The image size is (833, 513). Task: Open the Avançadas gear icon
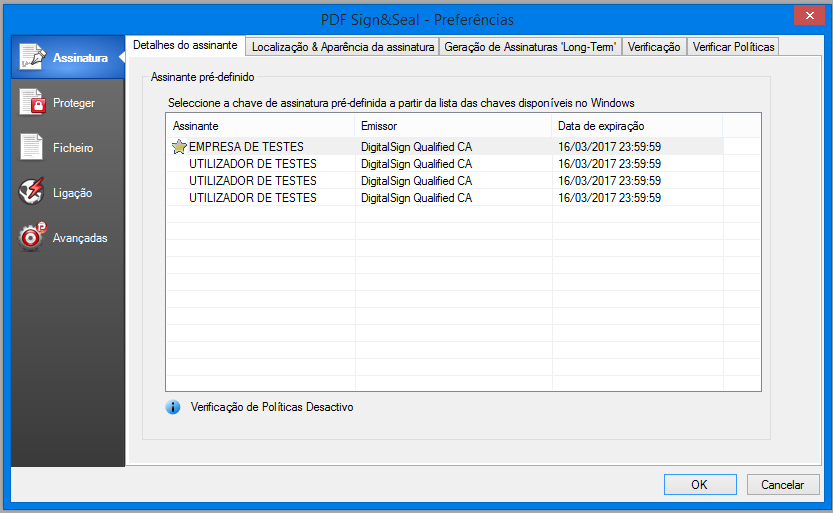(x=32, y=237)
